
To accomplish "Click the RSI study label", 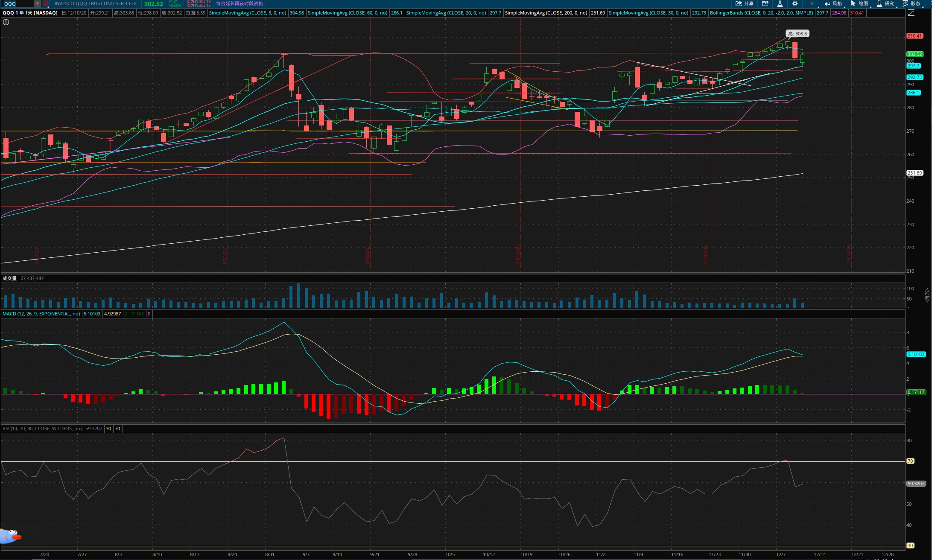I will [42, 429].
